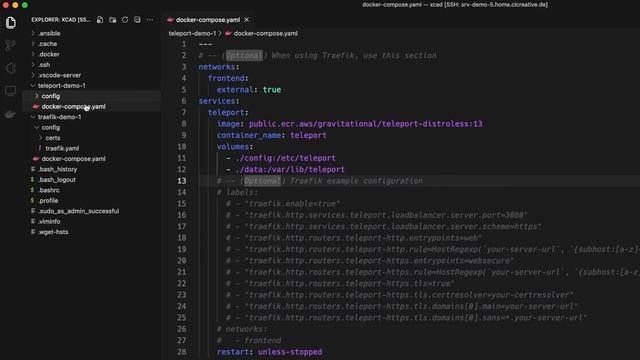
Task: Expand the .ssh folder
Action: pyautogui.click(x=44, y=64)
